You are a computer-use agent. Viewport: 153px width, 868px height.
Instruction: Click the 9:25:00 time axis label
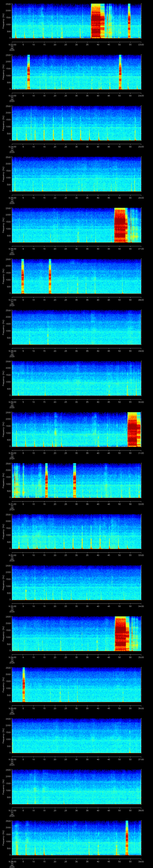(x=12, y=198)
